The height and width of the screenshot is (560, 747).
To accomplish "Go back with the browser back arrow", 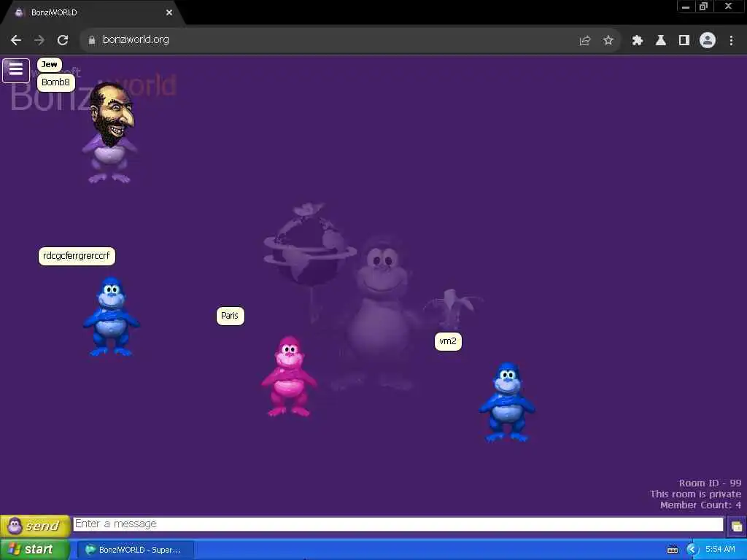I will [16, 40].
